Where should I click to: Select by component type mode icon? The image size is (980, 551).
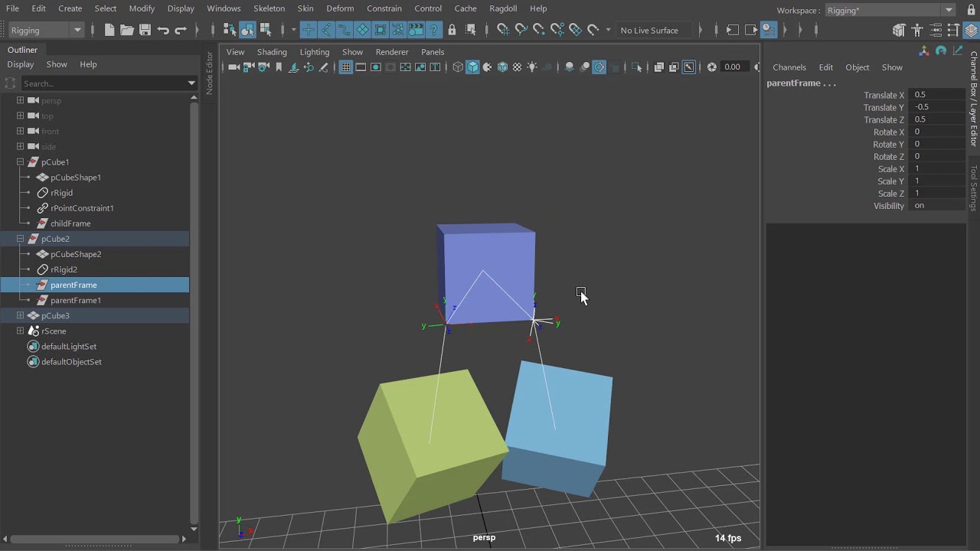tap(266, 30)
